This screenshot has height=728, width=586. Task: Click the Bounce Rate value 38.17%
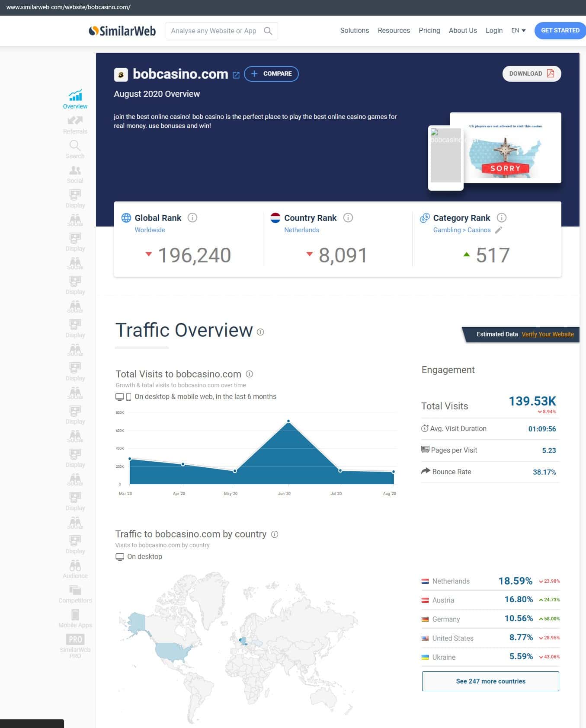[x=544, y=472]
